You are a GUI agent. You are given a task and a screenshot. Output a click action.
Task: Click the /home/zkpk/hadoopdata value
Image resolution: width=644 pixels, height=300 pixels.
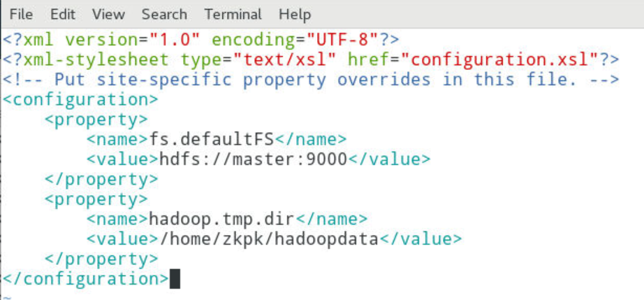pyautogui.click(x=269, y=238)
